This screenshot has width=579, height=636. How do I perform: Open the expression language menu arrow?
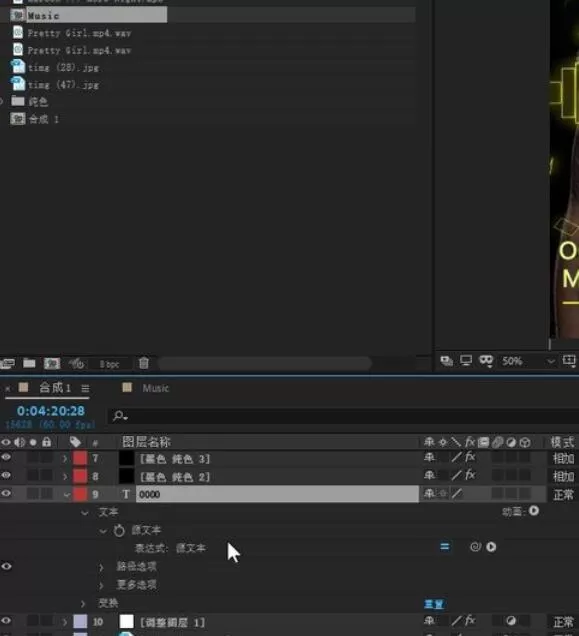[x=491, y=547]
